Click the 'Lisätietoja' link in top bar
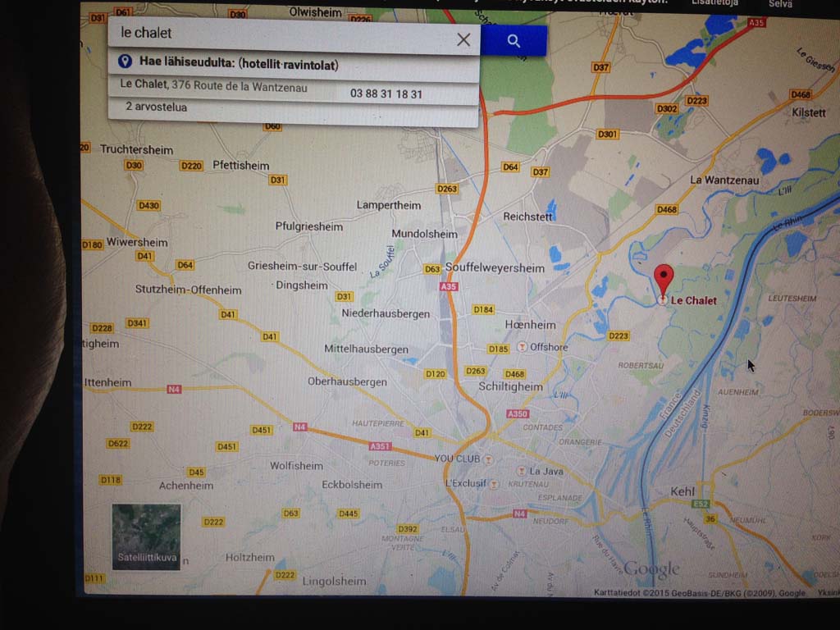The width and height of the screenshot is (840, 630). (714, 3)
